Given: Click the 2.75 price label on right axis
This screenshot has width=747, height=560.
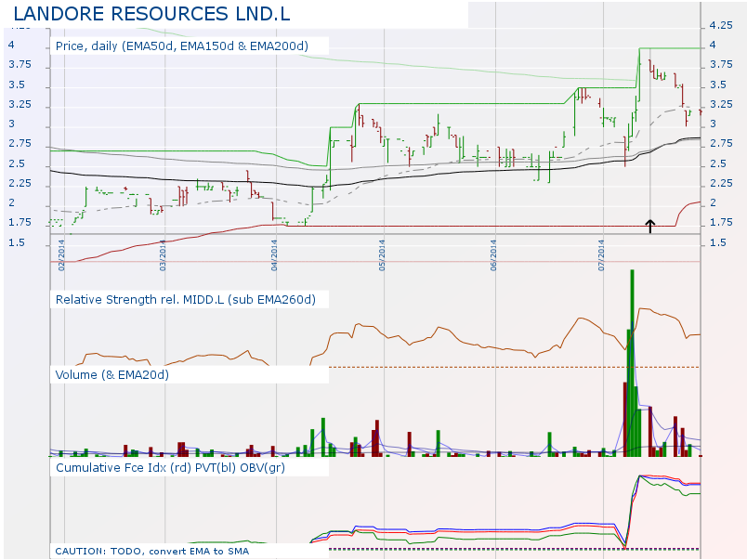Looking at the screenshot, I should (721, 143).
